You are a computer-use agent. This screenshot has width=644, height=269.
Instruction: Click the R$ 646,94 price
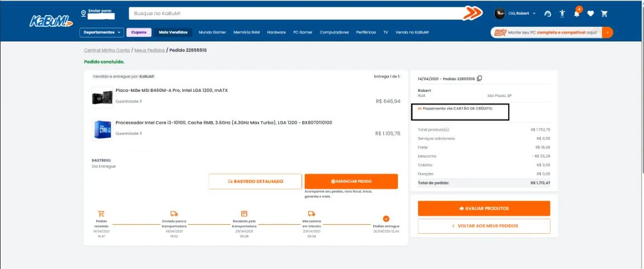tap(388, 101)
